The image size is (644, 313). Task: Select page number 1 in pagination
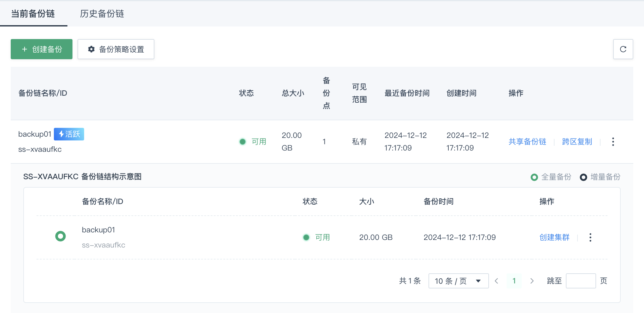514,281
